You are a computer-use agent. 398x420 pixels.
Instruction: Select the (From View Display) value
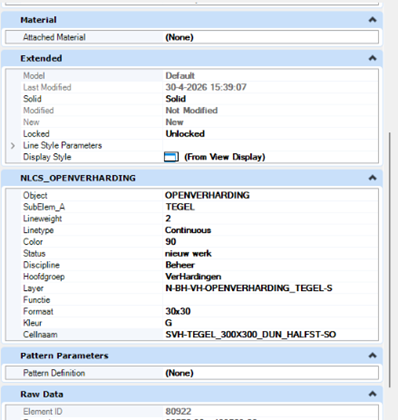click(x=225, y=157)
